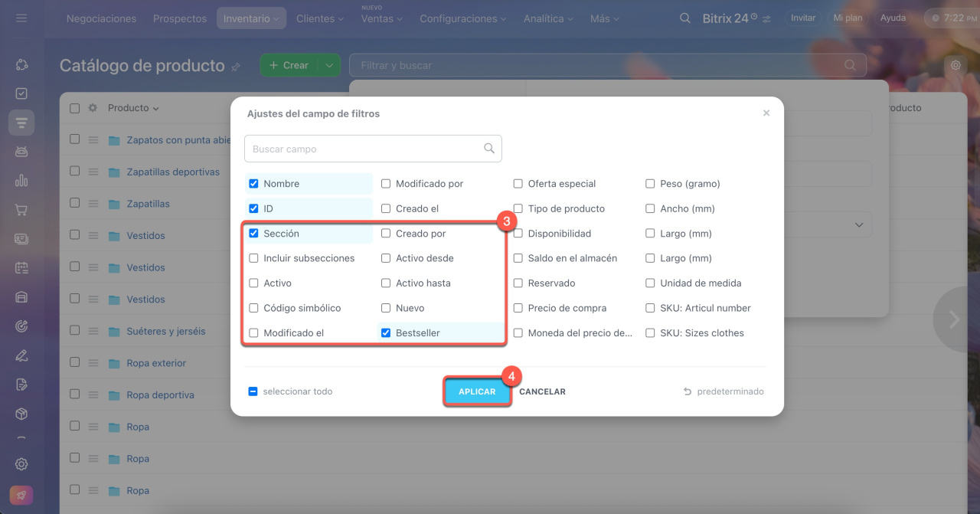Go to the Negociaciones tab
This screenshot has height=514, width=980.
tap(101, 18)
